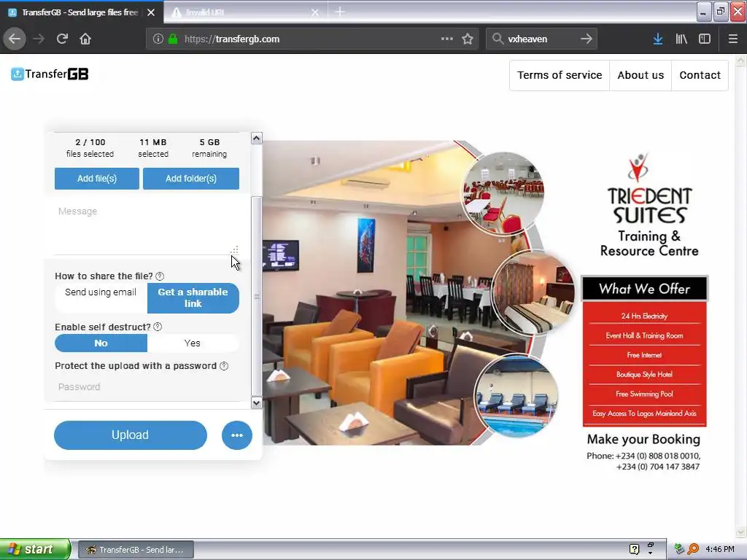Bookmark this page with star icon

click(468, 39)
